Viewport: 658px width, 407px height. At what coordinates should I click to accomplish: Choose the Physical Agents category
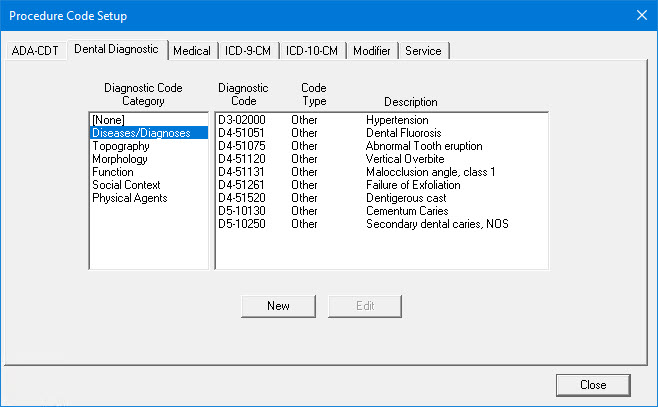tap(130, 198)
